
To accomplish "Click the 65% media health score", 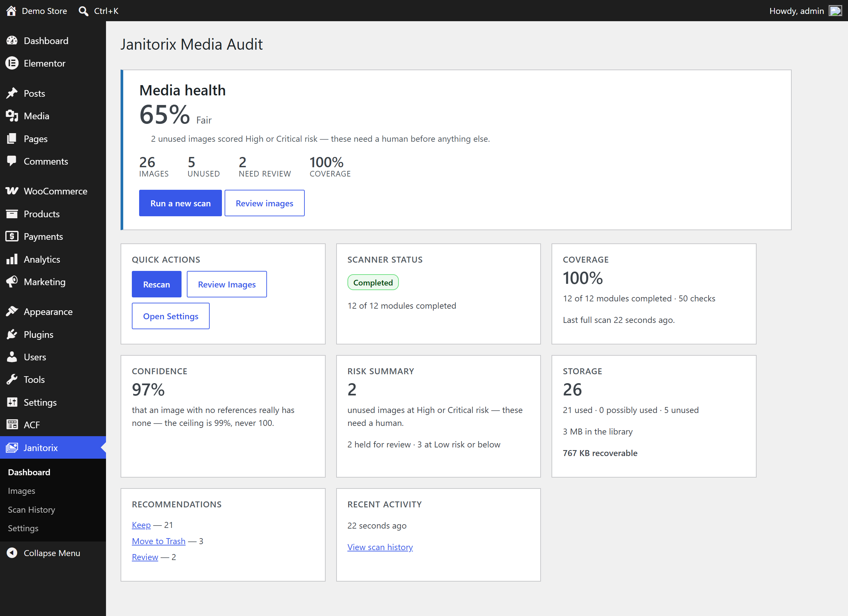I will [x=165, y=114].
